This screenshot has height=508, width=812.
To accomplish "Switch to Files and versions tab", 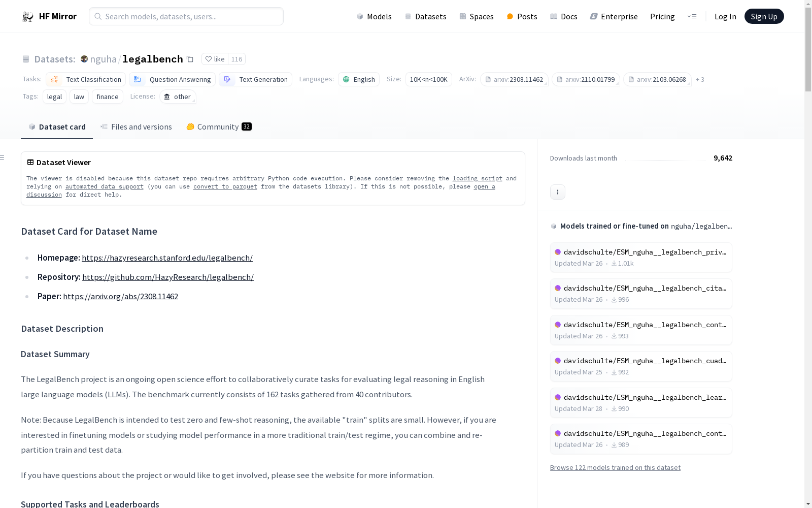I will click(136, 127).
